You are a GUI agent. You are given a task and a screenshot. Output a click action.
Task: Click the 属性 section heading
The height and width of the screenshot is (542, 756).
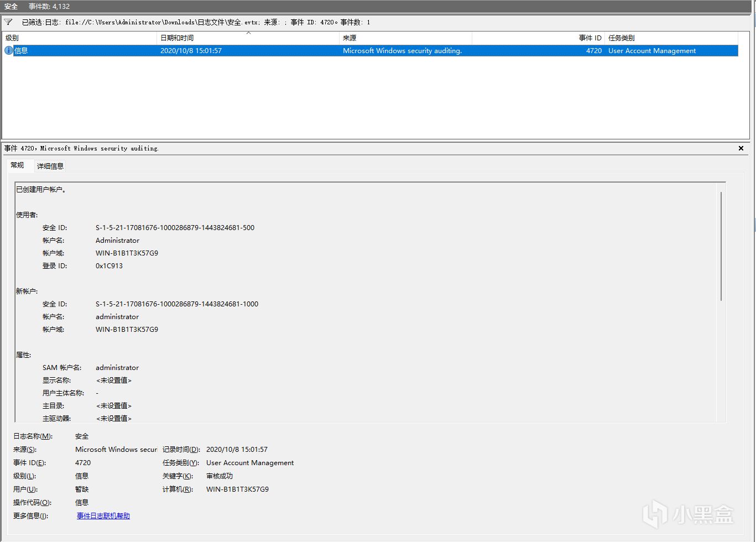(x=23, y=355)
